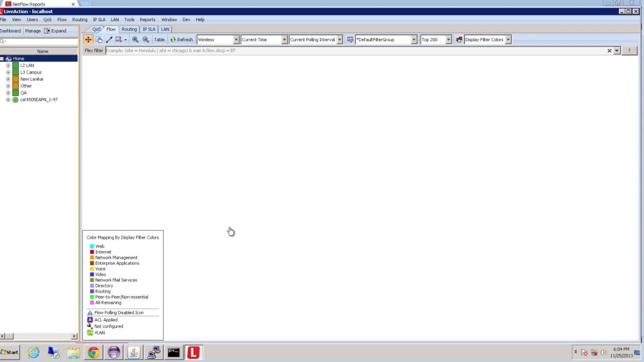Pick the rectangle selection tool
644x362 pixels.
coord(119,40)
